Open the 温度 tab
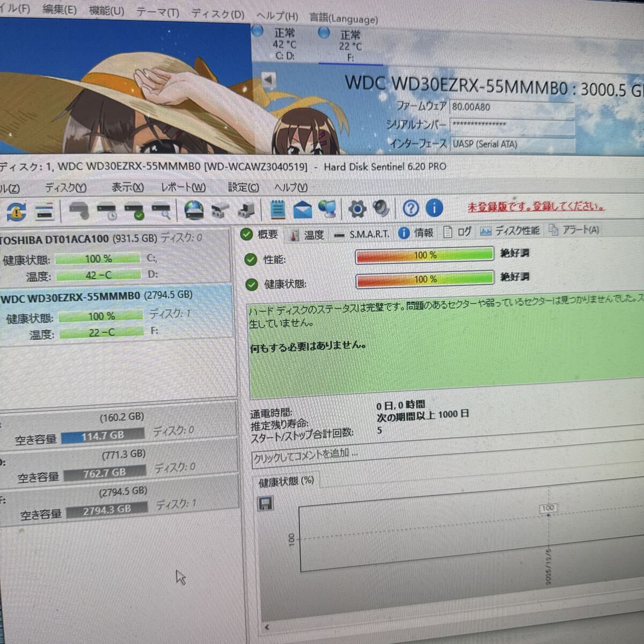Image resolution: width=644 pixels, height=644 pixels. click(x=307, y=235)
